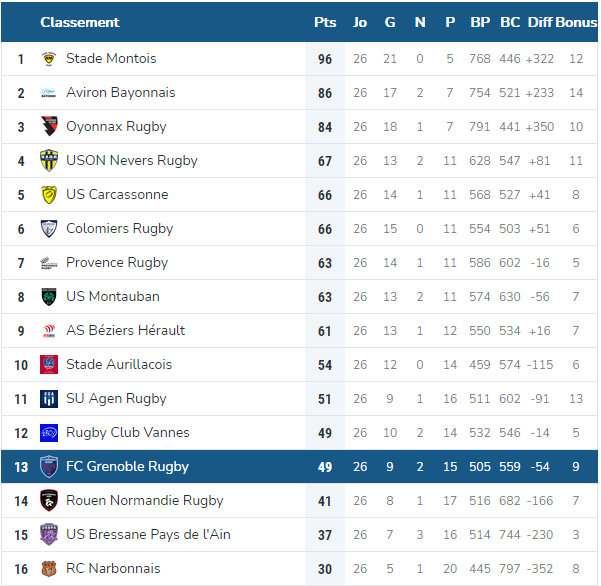Image resolution: width=601 pixels, height=586 pixels.
Task: Click the US Carcassonne yellow crest
Action: [x=49, y=195]
